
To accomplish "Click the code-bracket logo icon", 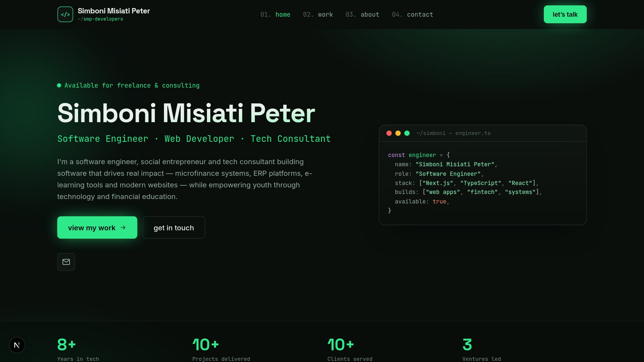I will pyautogui.click(x=65, y=14).
